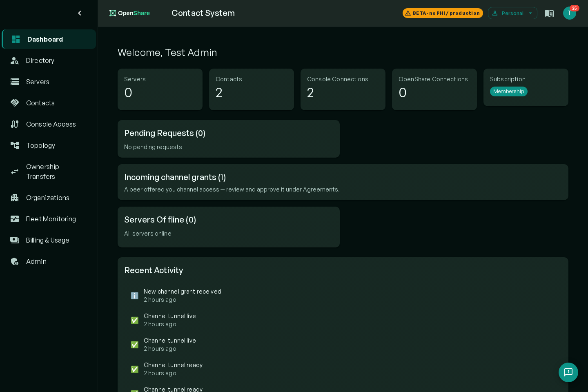Screen dimensions: 588x392
Task: Click the Dashboard grid icon
Action: point(16,39)
